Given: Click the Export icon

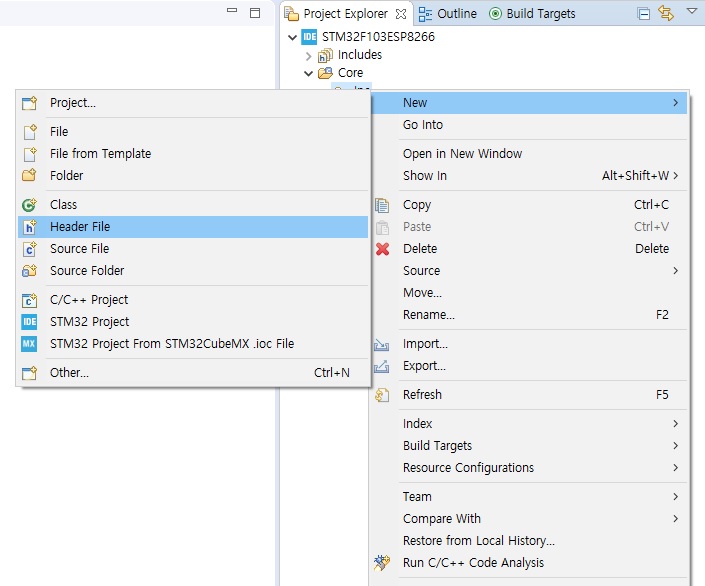Looking at the screenshot, I should 381,367.
